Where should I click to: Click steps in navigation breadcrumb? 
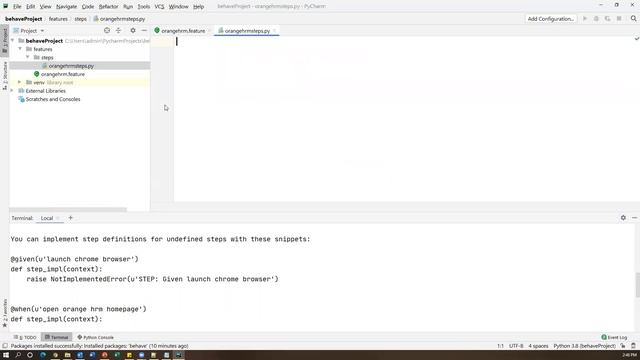point(80,19)
